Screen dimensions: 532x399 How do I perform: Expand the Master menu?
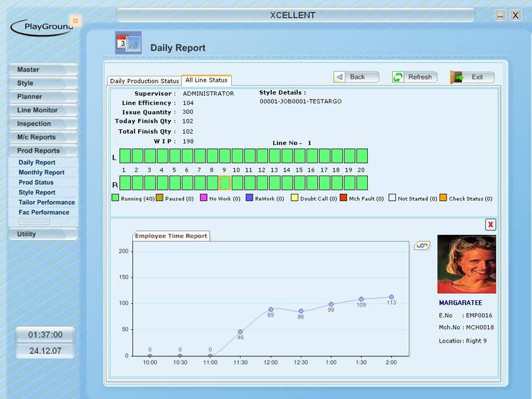43,70
